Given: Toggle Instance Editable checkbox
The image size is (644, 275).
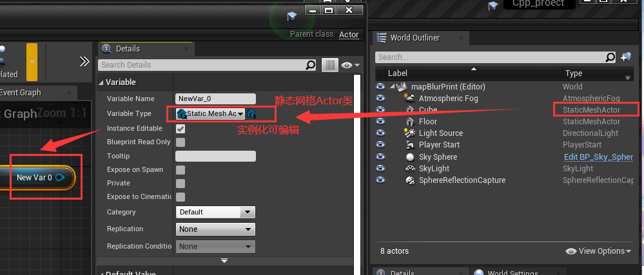Looking at the screenshot, I should pos(181,128).
